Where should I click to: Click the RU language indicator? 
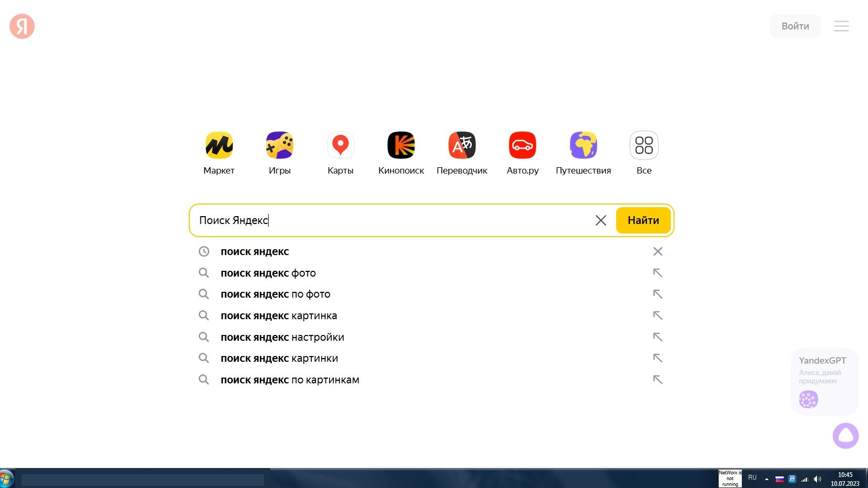pyautogui.click(x=752, y=478)
